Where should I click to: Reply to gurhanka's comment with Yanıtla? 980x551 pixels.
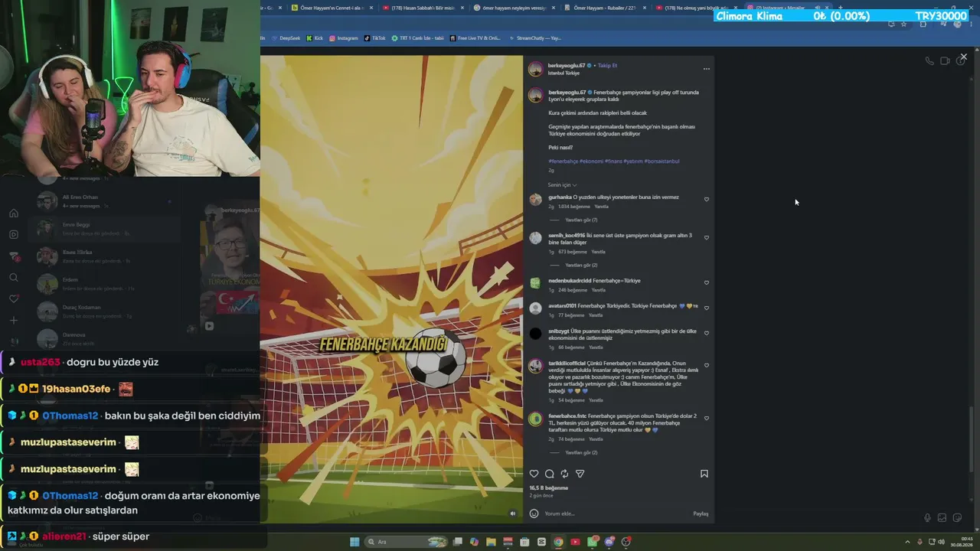[x=602, y=207]
